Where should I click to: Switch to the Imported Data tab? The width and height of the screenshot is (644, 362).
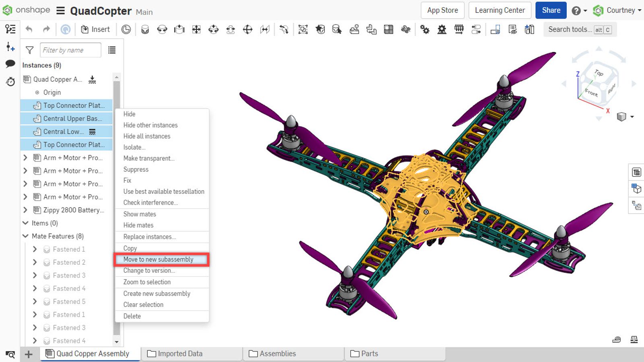click(180, 353)
